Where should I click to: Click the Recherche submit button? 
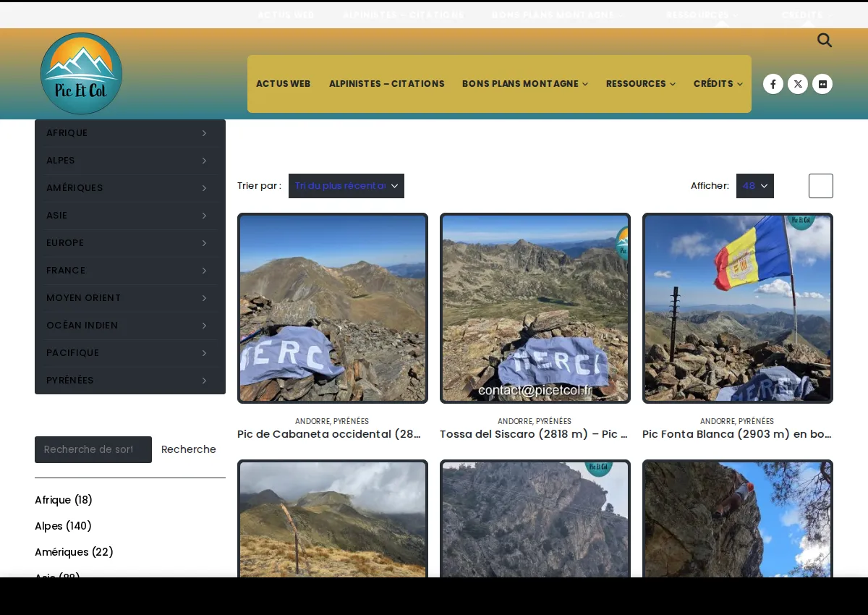coord(189,449)
